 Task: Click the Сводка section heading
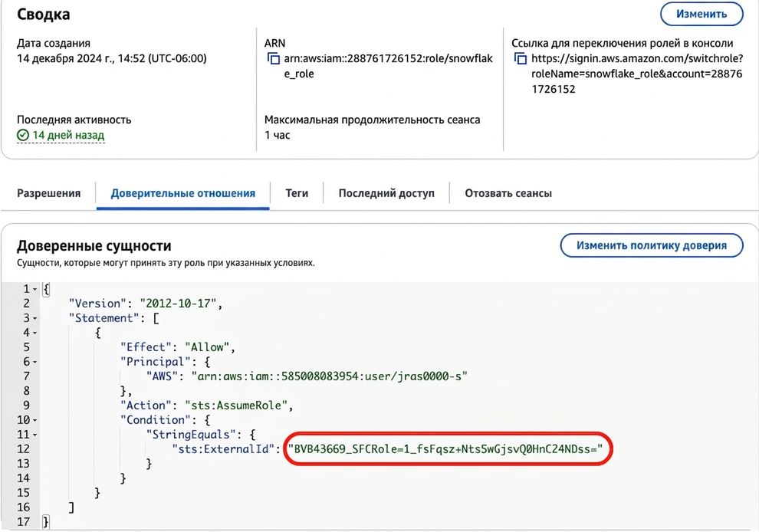pyautogui.click(x=44, y=14)
